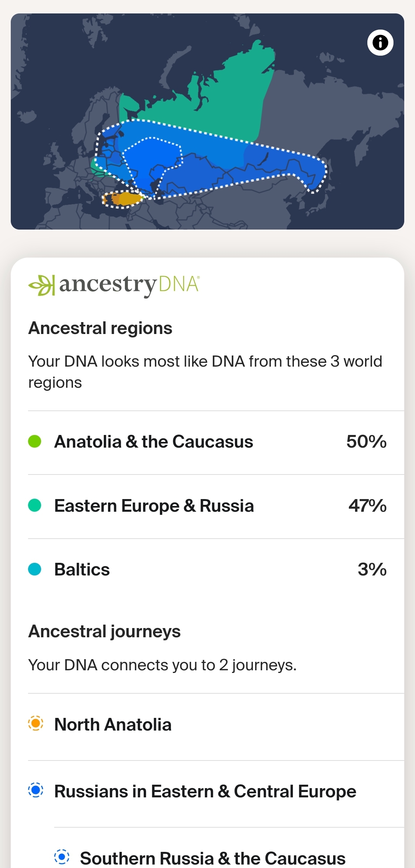Click the cyan Baltics color dot
415x868 pixels.
coord(35,569)
